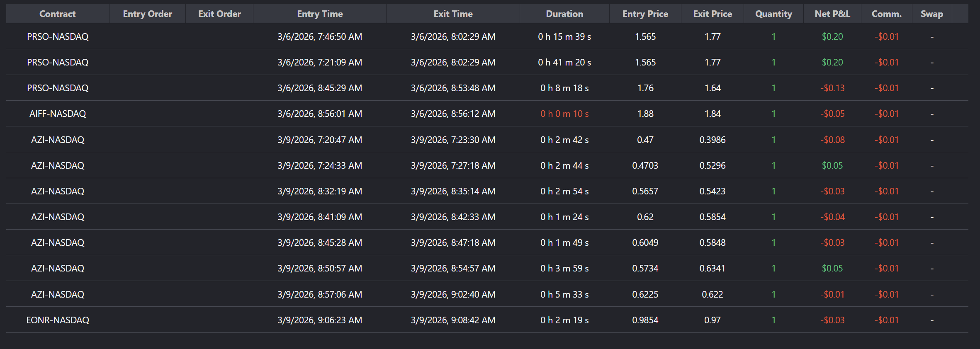Click the Entry Order column header
Image resolution: width=980 pixels, height=349 pixels.
coord(147,14)
